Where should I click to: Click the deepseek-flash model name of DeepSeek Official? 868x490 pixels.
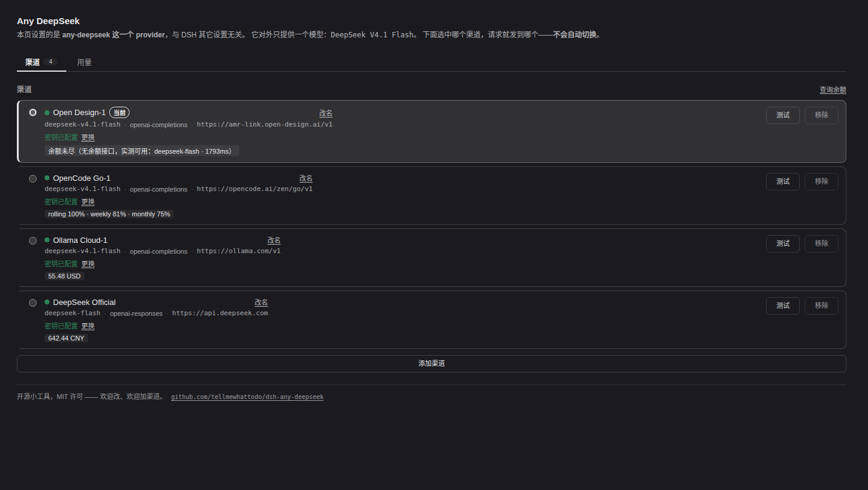coord(72,313)
